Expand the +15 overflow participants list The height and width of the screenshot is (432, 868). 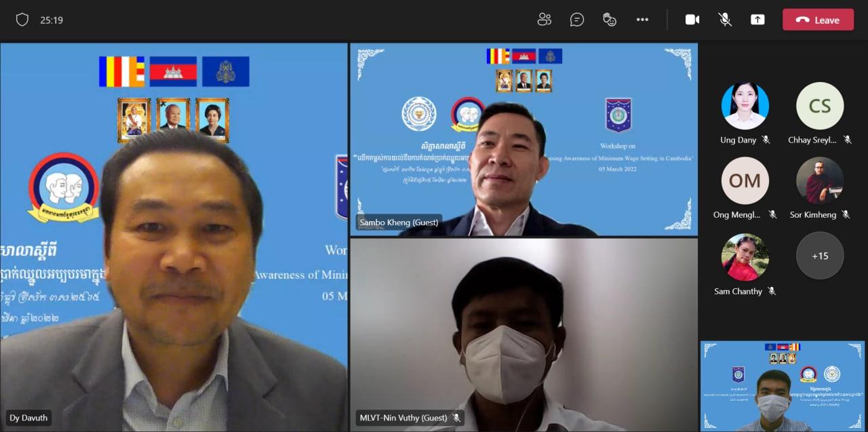(820, 256)
